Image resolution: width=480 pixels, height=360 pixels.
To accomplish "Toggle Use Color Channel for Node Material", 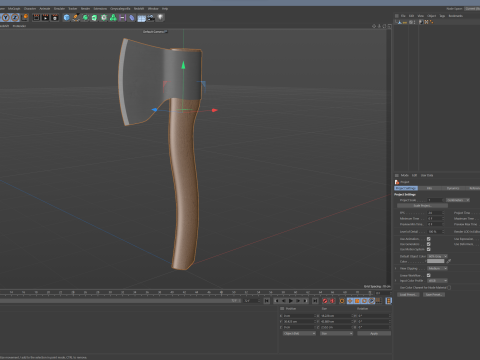I will tap(449, 287).
